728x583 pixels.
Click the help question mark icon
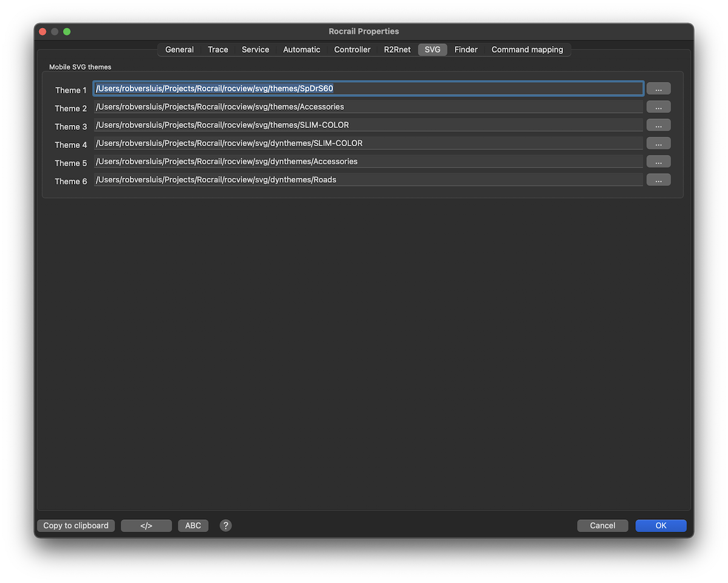tap(226, 525)
